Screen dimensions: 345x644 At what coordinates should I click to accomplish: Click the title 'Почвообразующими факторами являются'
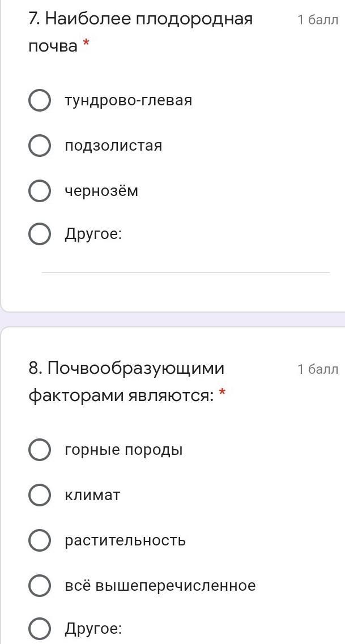click(126, 382)
